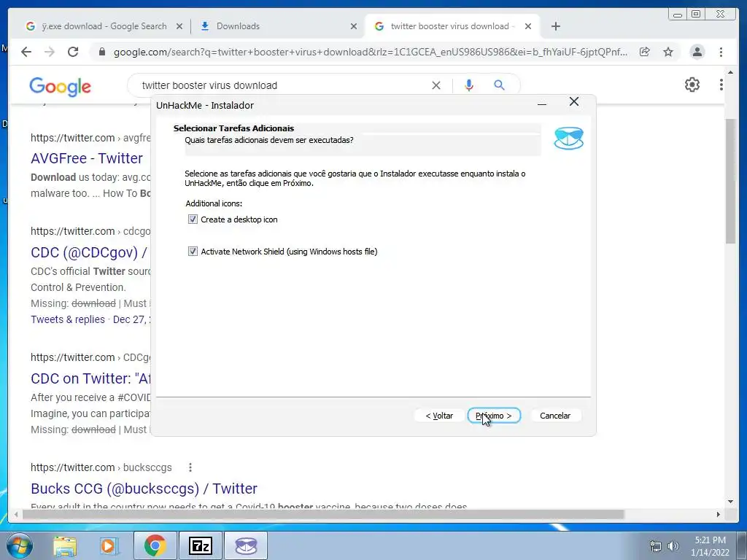Click the page vertical scrollbar thumb
The width and height of the screenshot is (747, 560).
click(731, 181)
